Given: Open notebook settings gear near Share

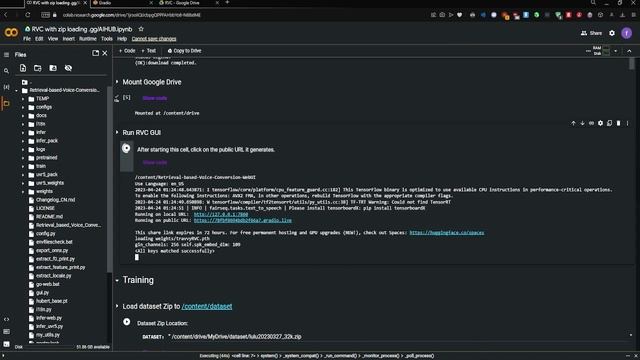Looking at the screenshot, I should [x=612, y=33].
